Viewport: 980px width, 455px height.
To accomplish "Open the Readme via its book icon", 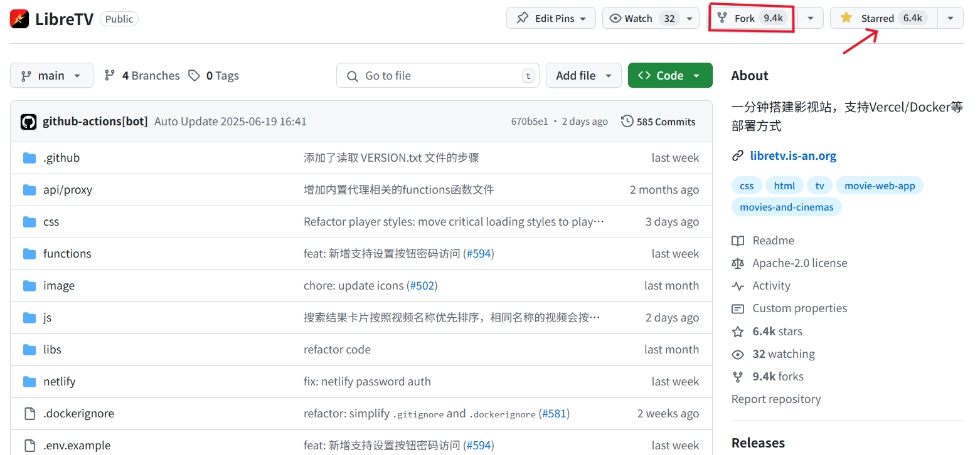I will coord(739,240).
